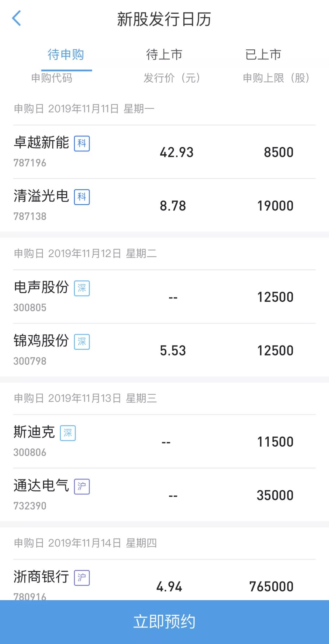Viewport: 329px width, 644px height.
Task: Open the 锦鸡股份 stock name
Action: (x=41, y=341)
